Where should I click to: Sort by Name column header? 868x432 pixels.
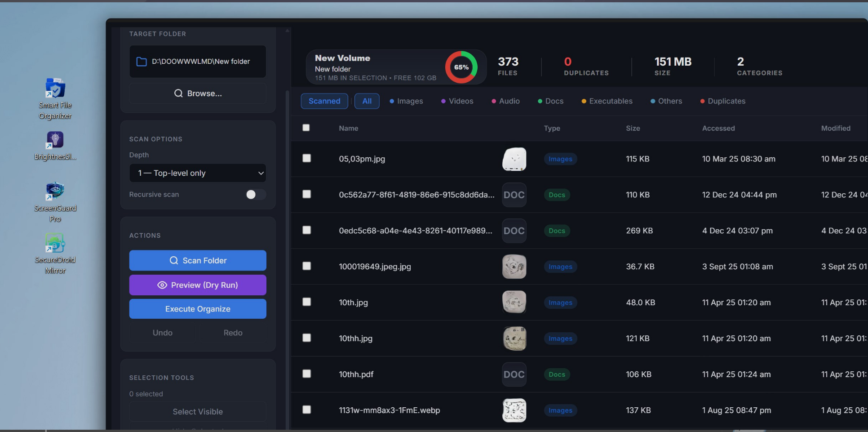pos(349,128)
